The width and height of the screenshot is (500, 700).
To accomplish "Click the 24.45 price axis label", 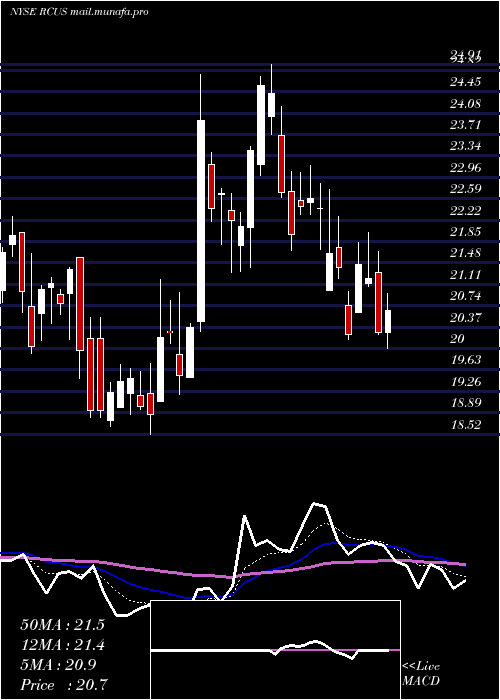I will 466,82.
